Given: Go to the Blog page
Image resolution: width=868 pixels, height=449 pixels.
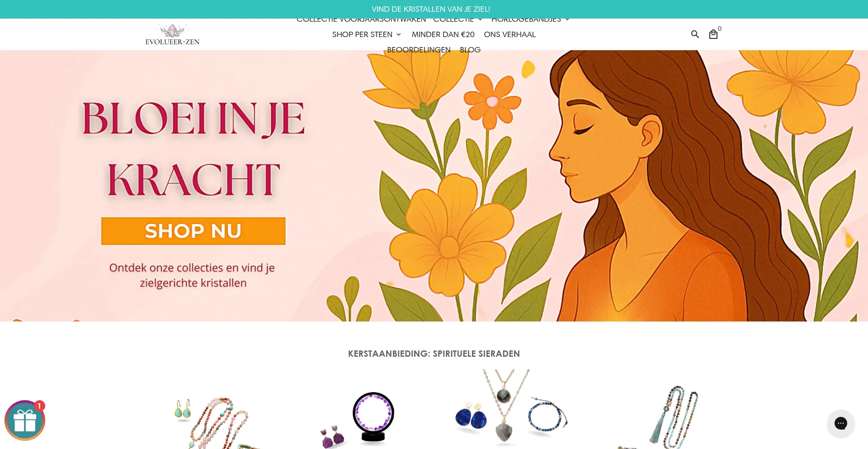Looking at the screenshot, I should pyautogui.click(x=470, y=50).
